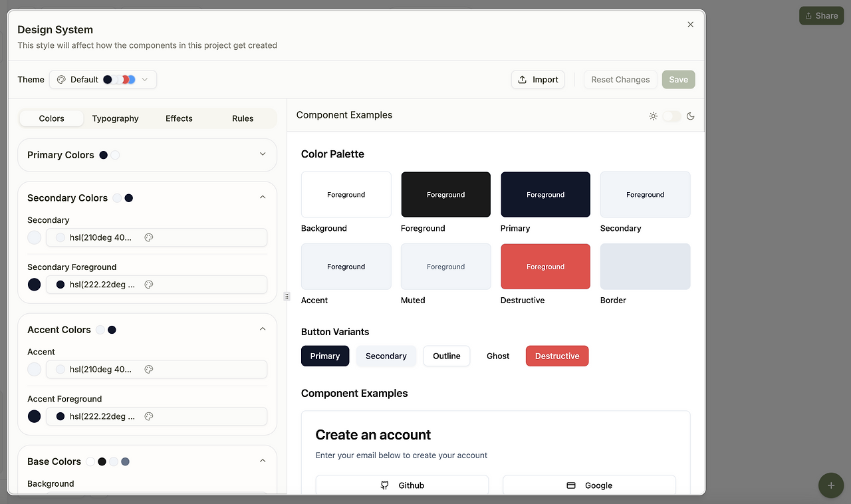The height and width of the screenshot is (504, 851).
Task: Expand the Primary Colors section
Action: (263, 154)
